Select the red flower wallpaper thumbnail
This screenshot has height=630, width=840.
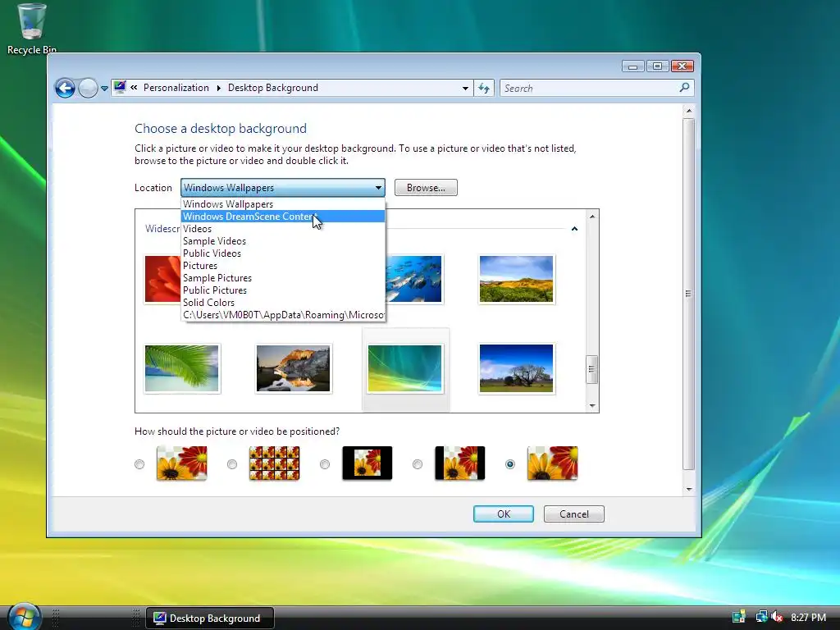click(163, 279)
